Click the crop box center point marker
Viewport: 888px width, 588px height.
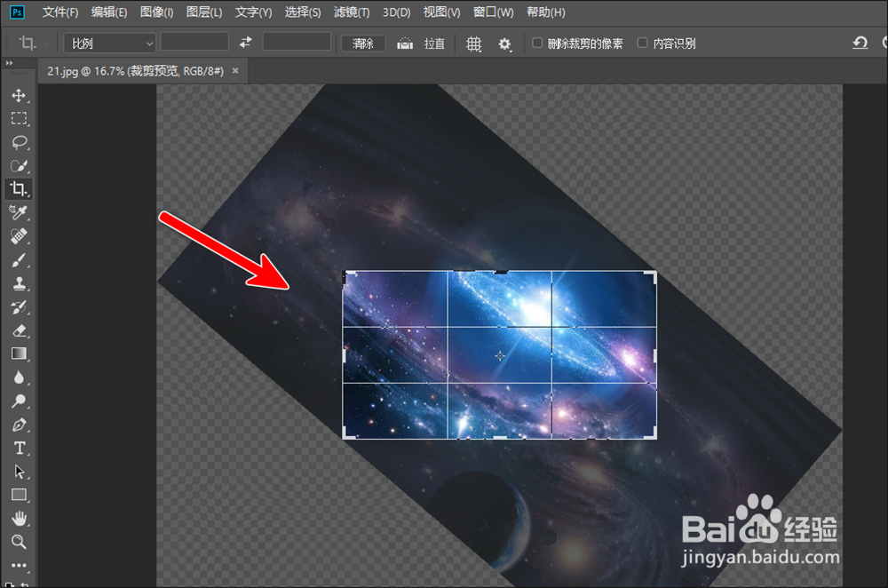[499, 356]
